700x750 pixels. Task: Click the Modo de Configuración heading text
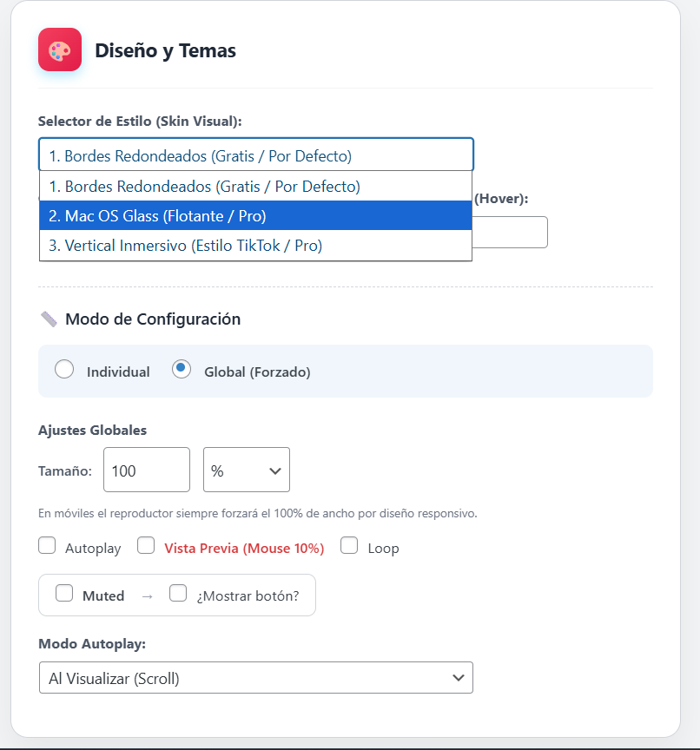click(153, 319)
